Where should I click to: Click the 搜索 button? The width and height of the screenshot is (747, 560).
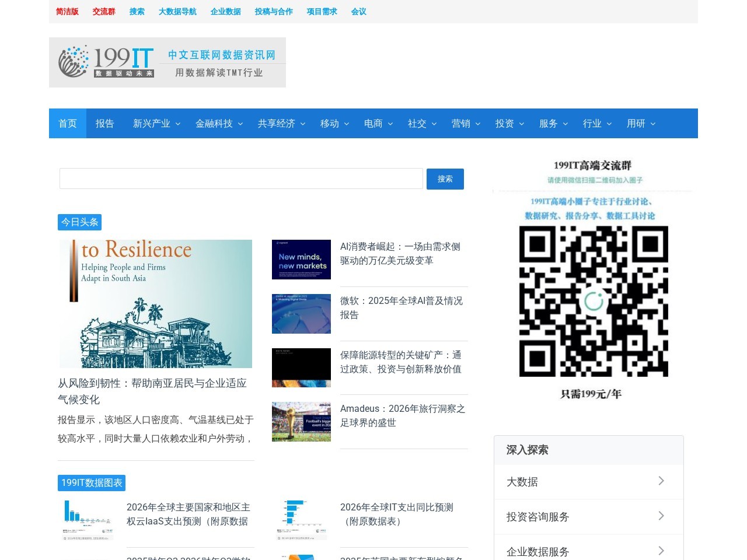[445, 178]
